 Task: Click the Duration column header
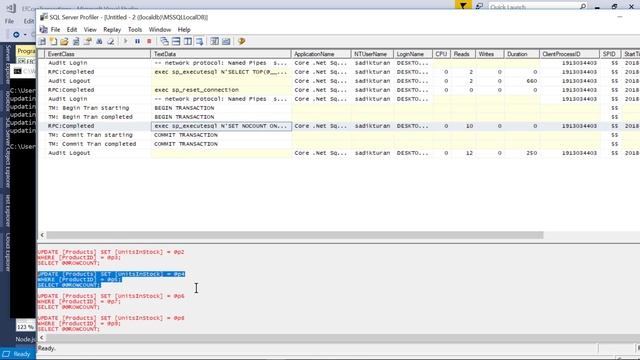(522, 54)
